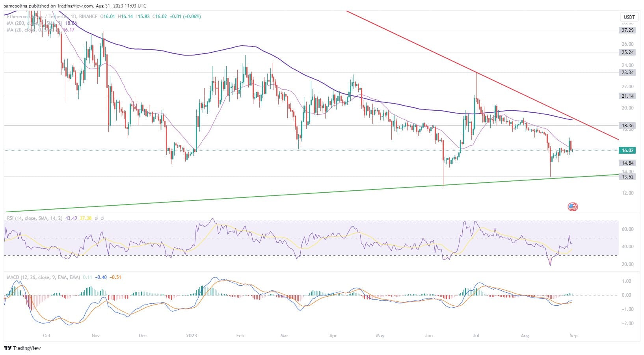Click the Sep label on the time axis

(573, 336)
